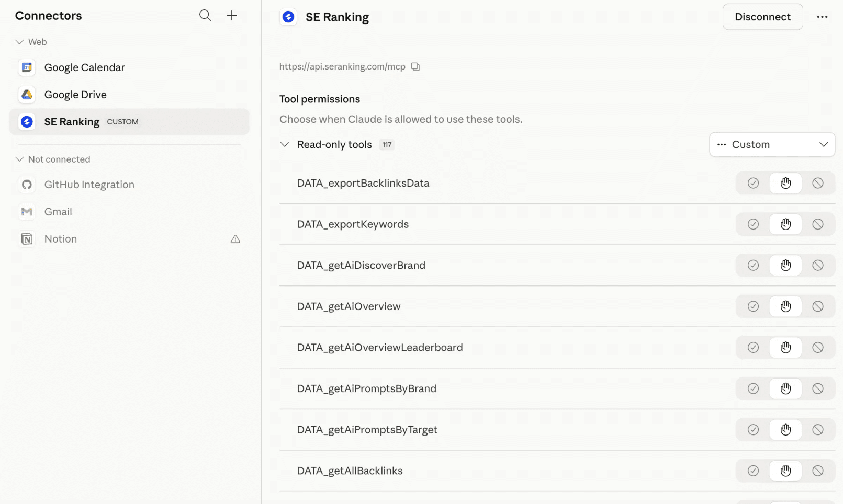Viewport: 843px width, 504px height.
Task: Copy the SE Ranking MCP URL
Action: [x=415, y=66]
